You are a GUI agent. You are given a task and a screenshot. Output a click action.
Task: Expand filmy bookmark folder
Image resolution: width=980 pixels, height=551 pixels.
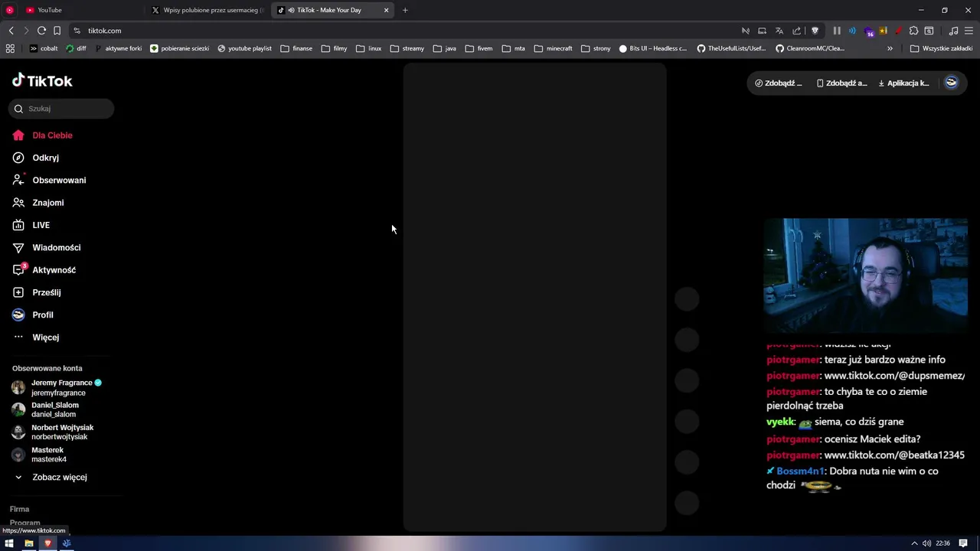(334, 48)
